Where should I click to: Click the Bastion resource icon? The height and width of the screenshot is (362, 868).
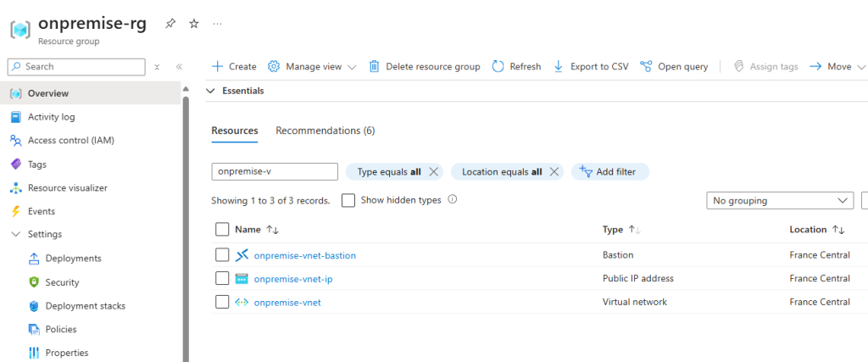242,255
